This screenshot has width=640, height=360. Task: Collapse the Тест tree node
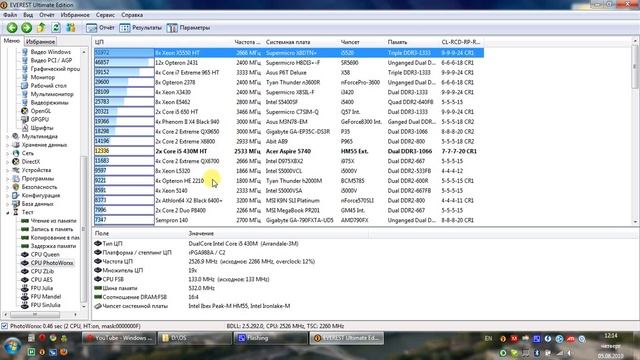(x=7, y=213)
